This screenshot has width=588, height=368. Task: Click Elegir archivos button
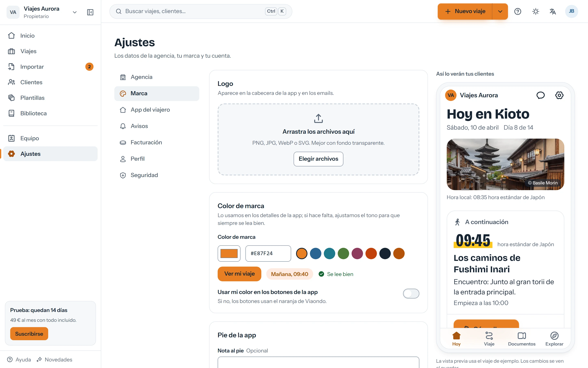318,159
